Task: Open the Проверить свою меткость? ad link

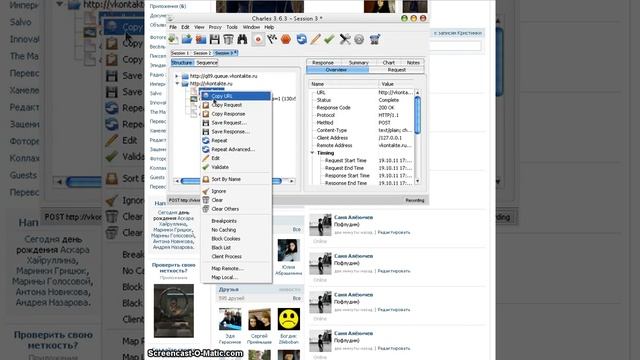Action: (x=173, y=268)
